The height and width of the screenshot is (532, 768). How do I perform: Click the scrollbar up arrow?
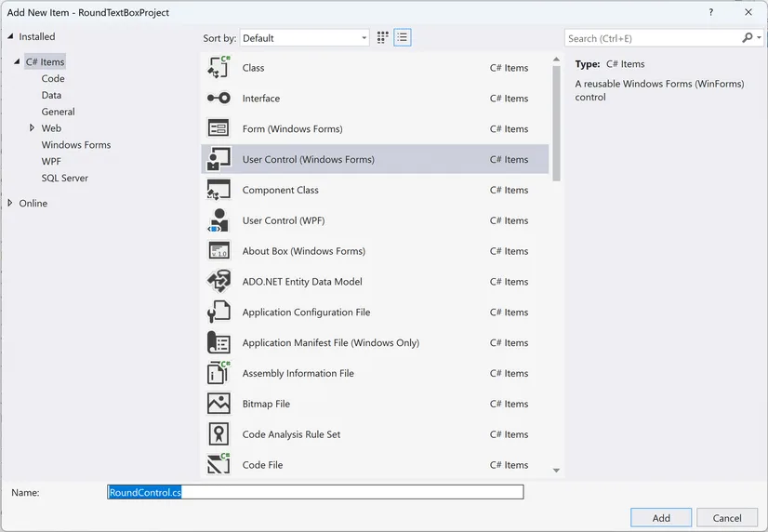(556, 60)
